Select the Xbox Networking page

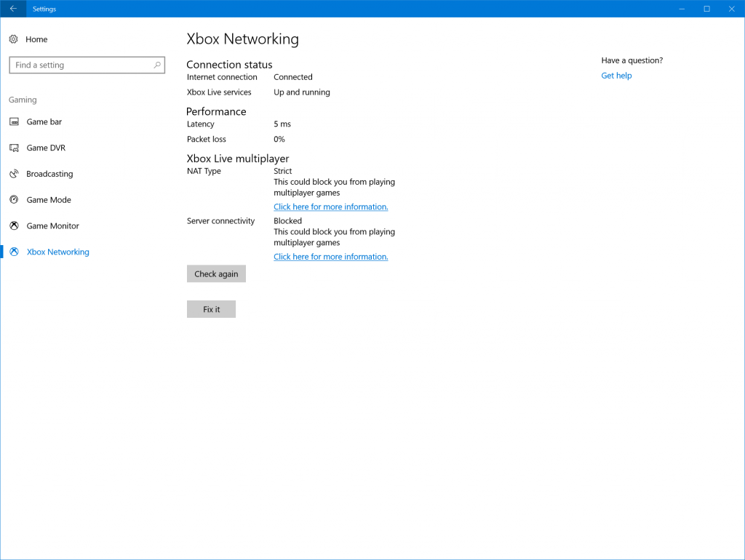[58, 252]
